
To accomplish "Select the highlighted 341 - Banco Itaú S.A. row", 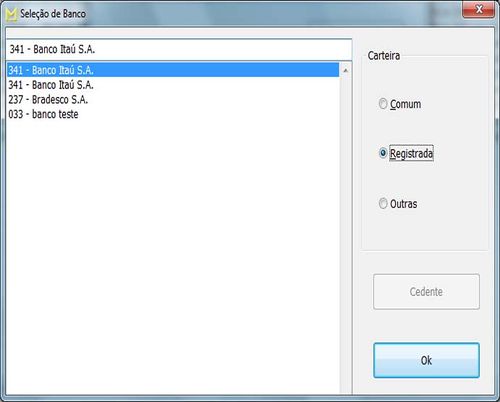I will (173, 70).
